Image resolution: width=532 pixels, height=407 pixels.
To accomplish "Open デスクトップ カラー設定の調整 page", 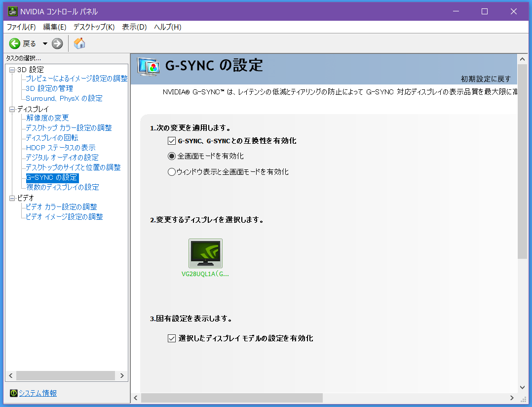I will (x=69, y=127).
